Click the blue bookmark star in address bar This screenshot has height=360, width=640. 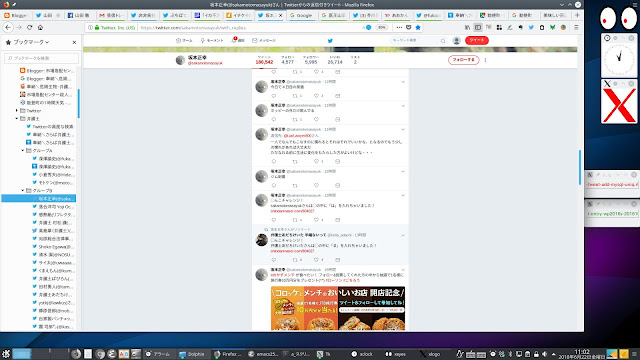(418, 27)
